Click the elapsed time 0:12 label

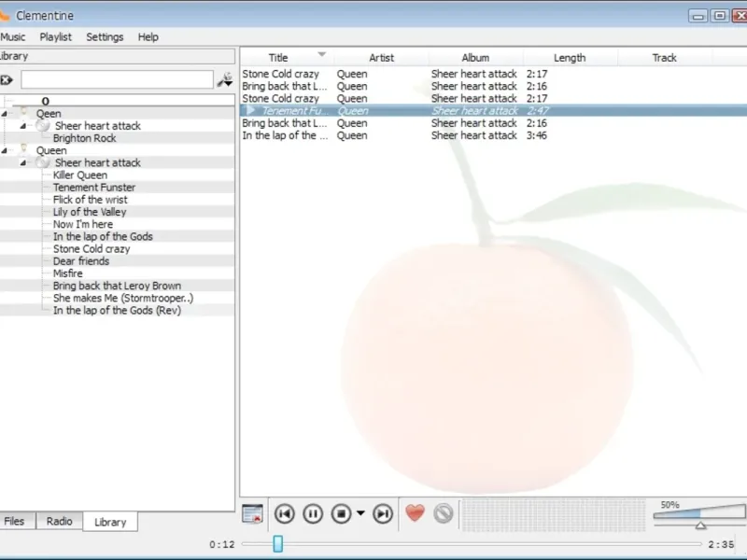pyautogui.click(x=222, y=544)
